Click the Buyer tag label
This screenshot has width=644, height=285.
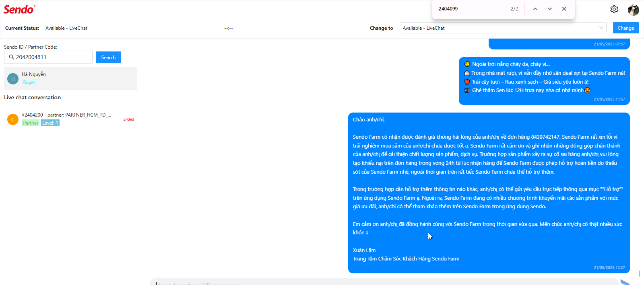click(x=29, y=82)
